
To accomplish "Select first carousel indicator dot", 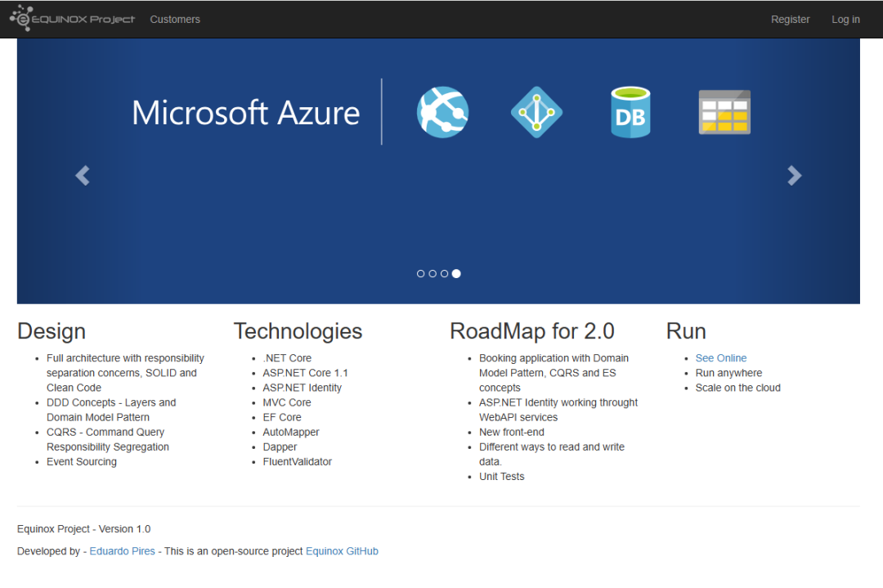I will tap(421, 274).
